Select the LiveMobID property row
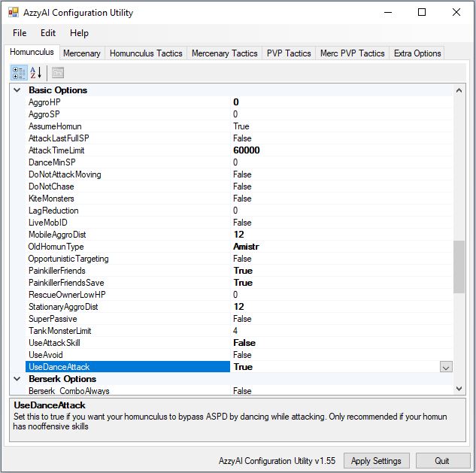Image resolution: width=476 pixels, height=473 pixels. [239, 223]
